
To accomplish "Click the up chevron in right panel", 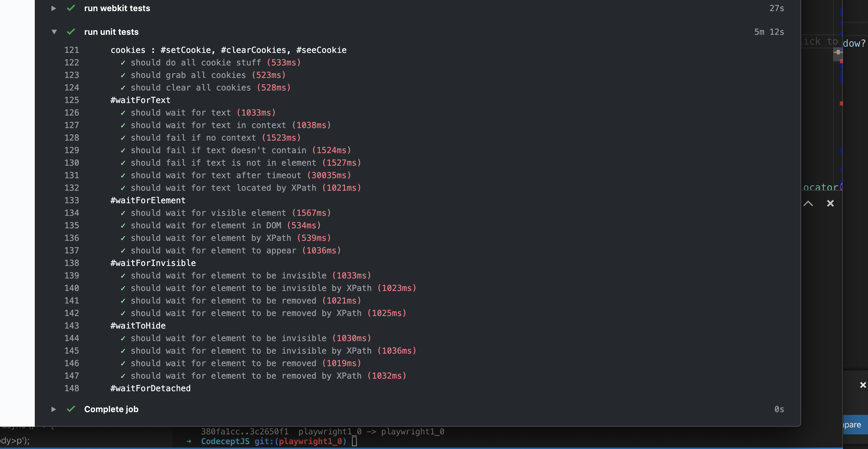I will [x=808, y=204].
